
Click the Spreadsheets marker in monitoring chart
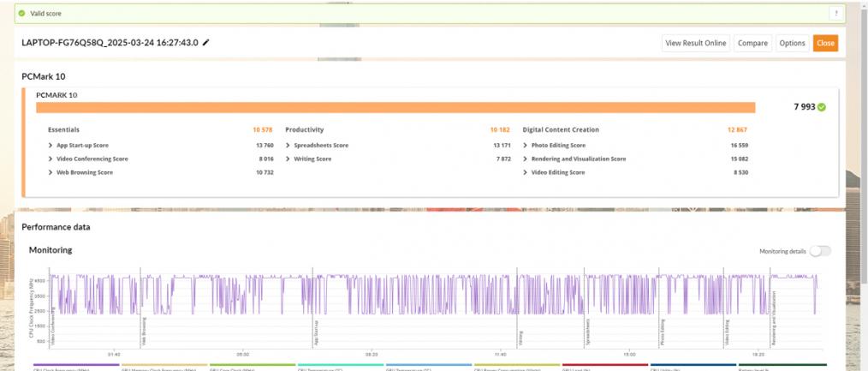coord(586,332)
